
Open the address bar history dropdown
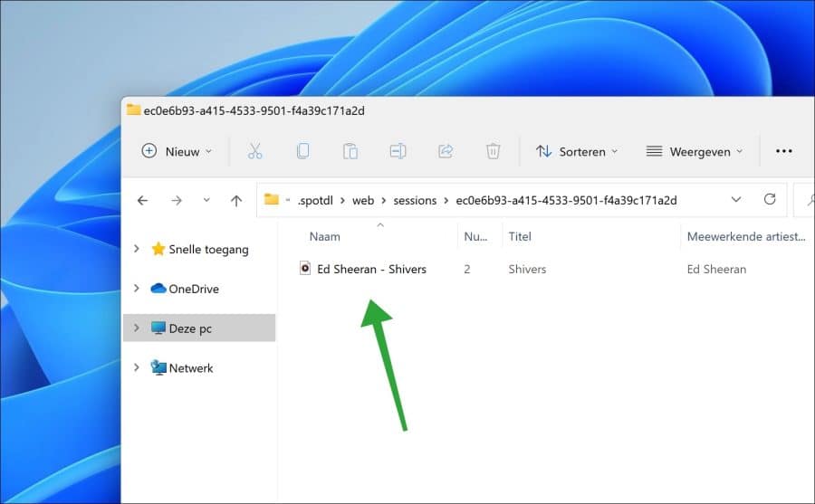tap(736, 200)
